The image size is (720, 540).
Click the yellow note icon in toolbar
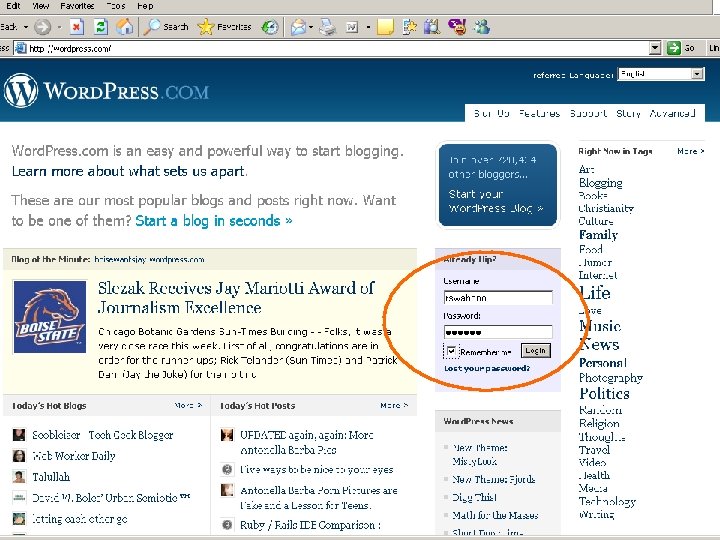(x=385, y=27)
